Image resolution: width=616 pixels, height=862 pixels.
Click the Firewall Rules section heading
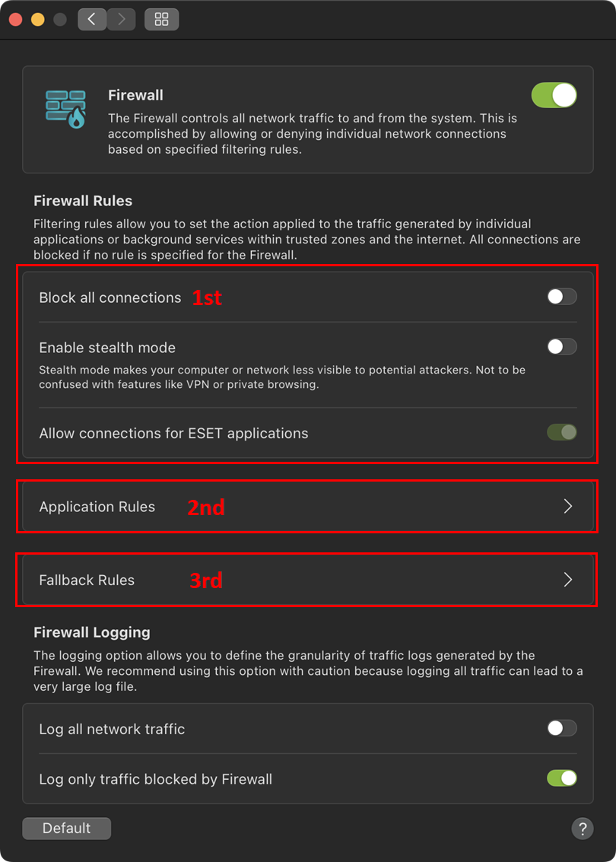coord(83,201)
